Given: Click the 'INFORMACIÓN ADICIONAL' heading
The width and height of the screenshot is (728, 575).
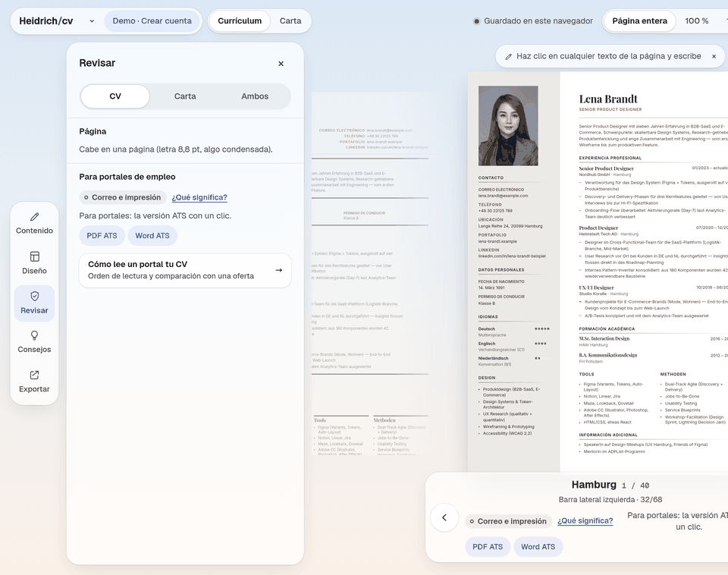Looking at the screenshot, I should point(608,435).
